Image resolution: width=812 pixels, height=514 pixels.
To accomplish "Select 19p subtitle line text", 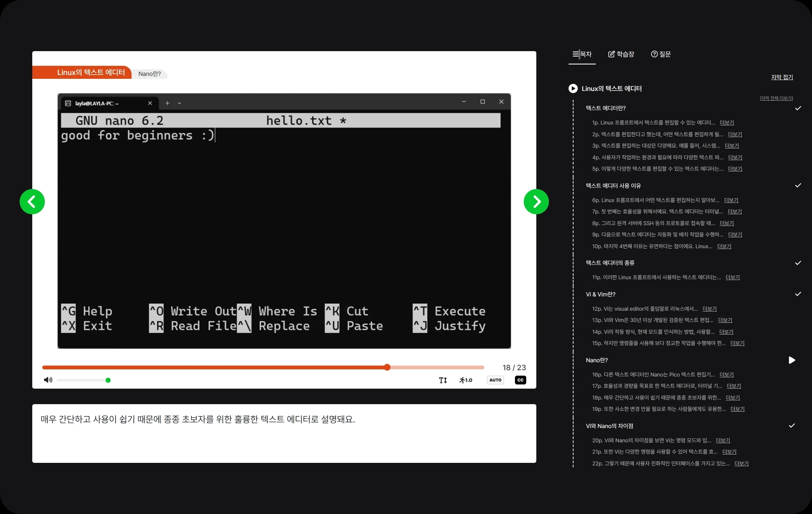I will click(659, 409).
